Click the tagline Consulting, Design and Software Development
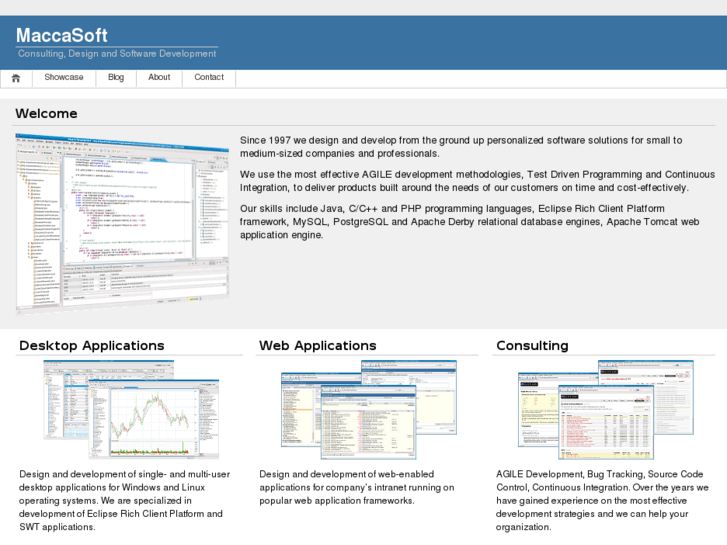Screen dimensions: 727x545 click(x=117, y=54)
